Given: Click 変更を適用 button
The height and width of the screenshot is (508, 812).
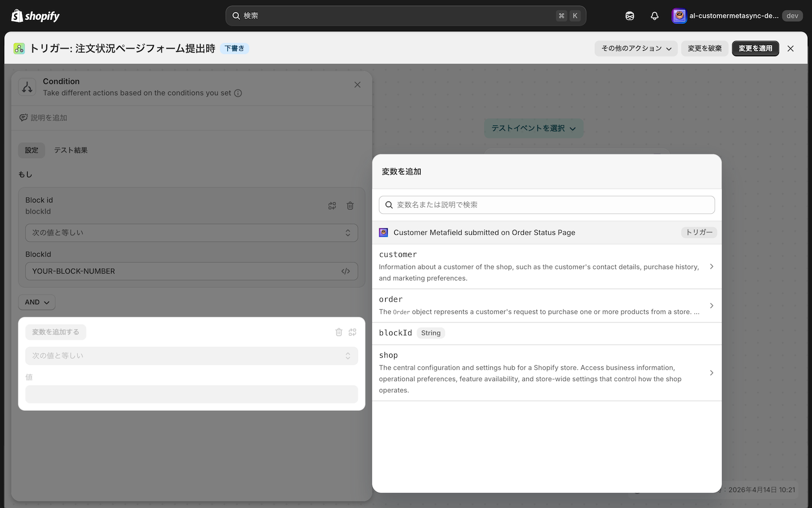Looking at the screenshot, I should coord(756,49).
